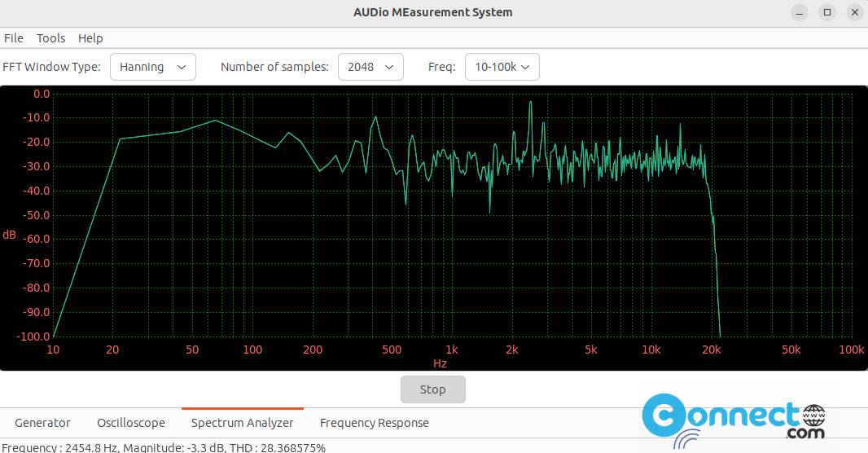The height and width of the screenshot is (453, 868).
Task: Expand the FFT Window Type Hanning dropdown
Action: tap(153, 67)
